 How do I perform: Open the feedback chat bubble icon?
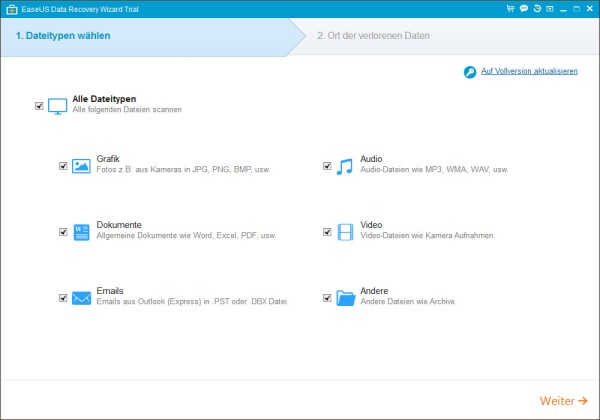[523, 8]
